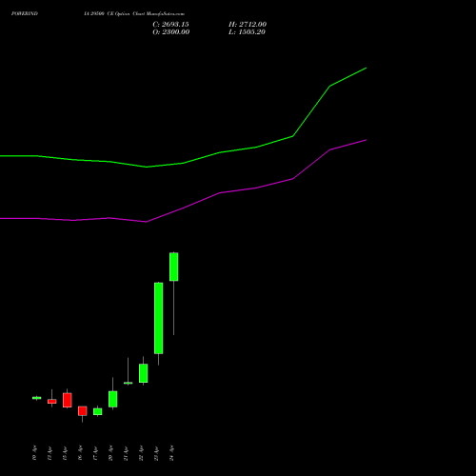Screen dimensions: 476x476
Task: Click the 23 Apr date axis label
Action: (x=156, y=453)
